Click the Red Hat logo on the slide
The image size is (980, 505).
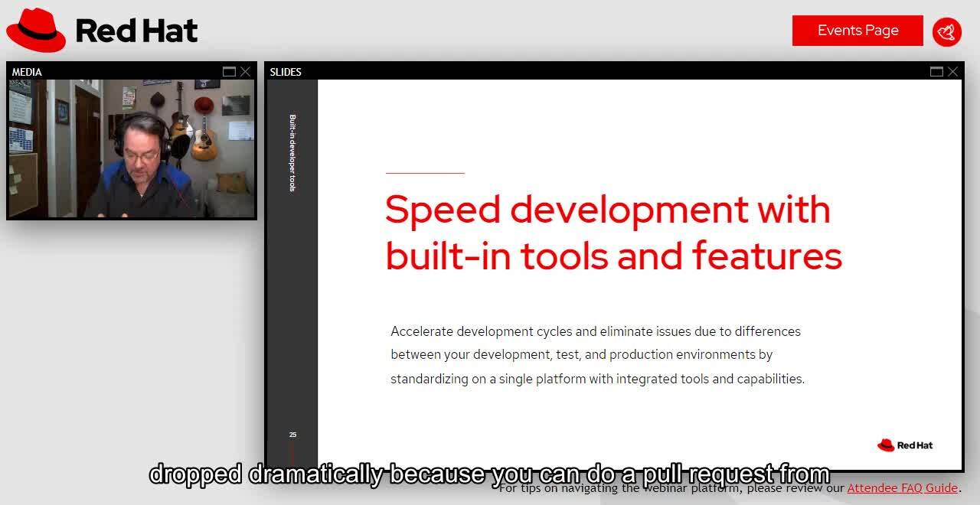point(905,445)
